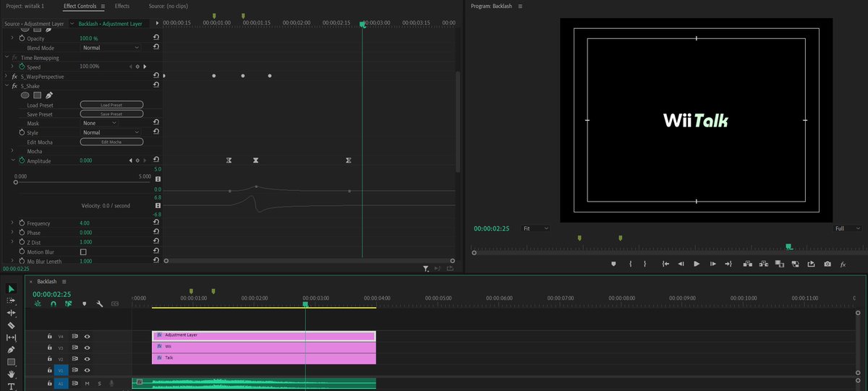This screenshot has width=868, height=391.
Task: Toggle Linked Selection in timeline
Action: [x=69, y=304]
